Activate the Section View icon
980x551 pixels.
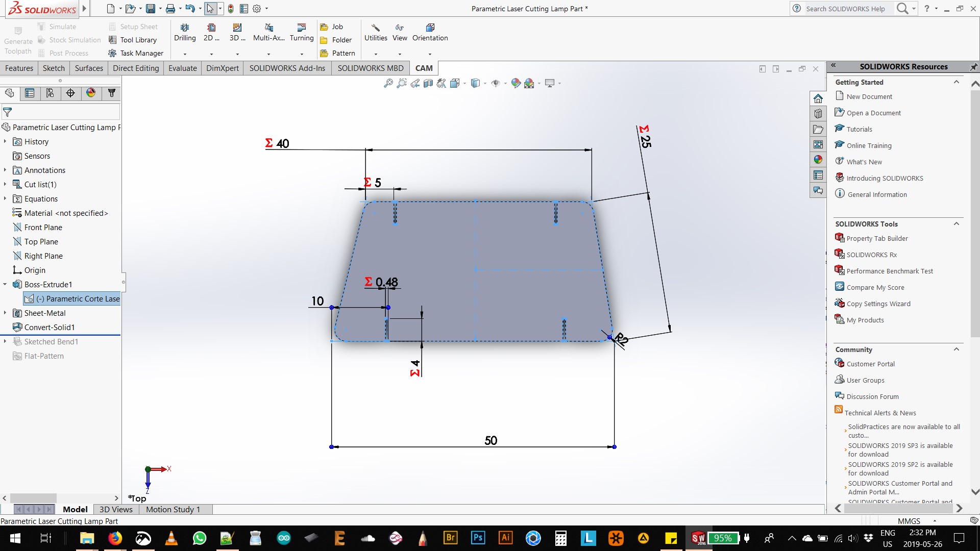coord(428,83)
